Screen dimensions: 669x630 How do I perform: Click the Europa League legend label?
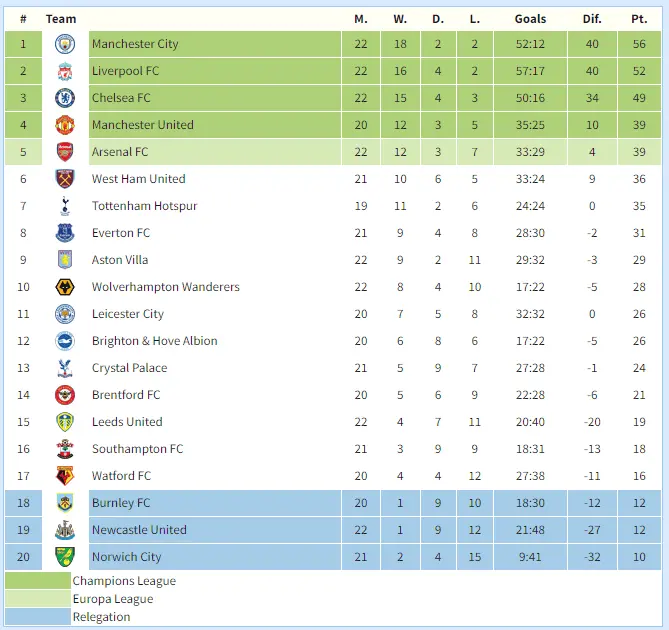(x=113, y=599)
